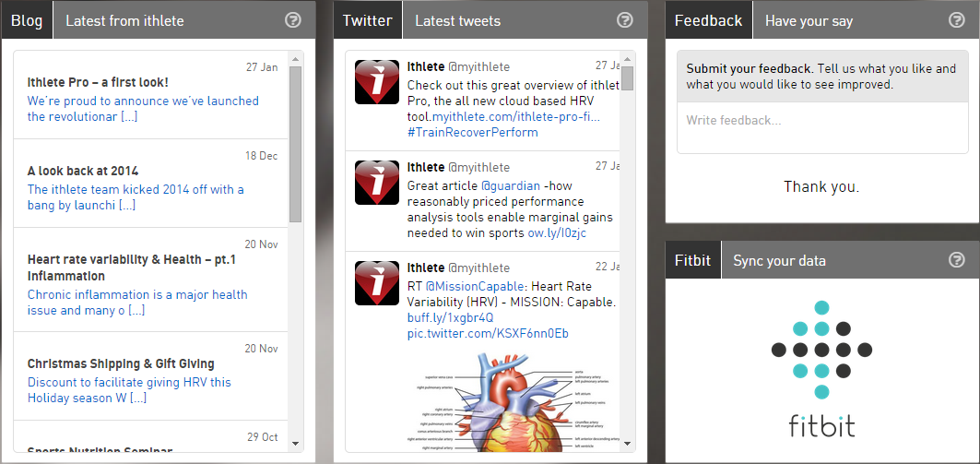Click the Blog list scroll up arrow

[x=296, y=59]
